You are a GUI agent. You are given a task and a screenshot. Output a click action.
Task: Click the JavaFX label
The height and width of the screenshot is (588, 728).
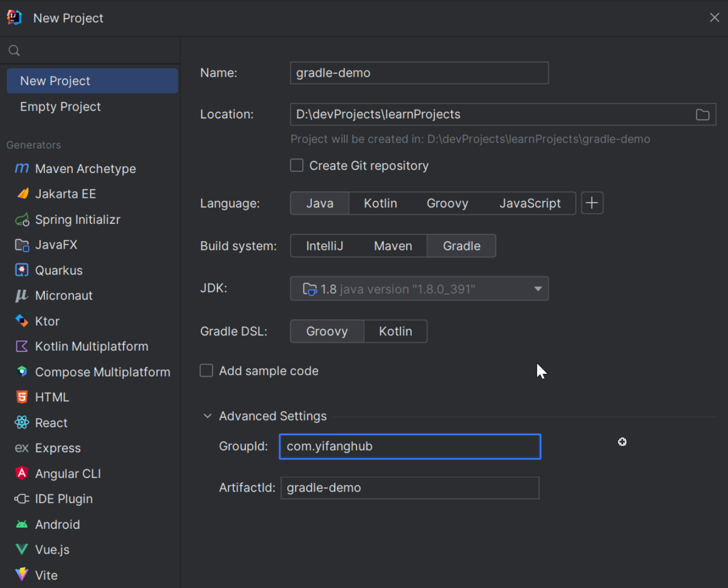click(56, 245)
